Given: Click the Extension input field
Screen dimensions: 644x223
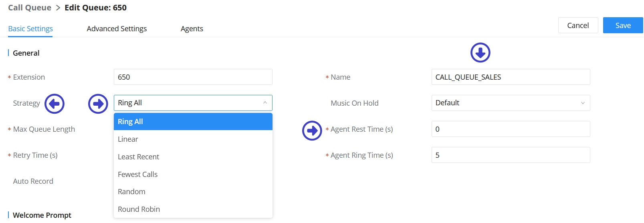Looking at the screenshot, I should (x=193, y=77).
